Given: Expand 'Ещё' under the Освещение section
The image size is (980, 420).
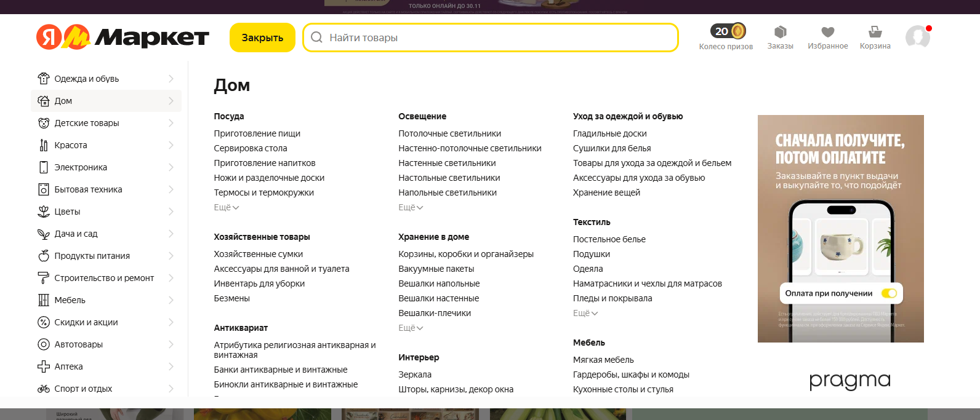Looking at the screenshot, I should (x=411, y=207).
